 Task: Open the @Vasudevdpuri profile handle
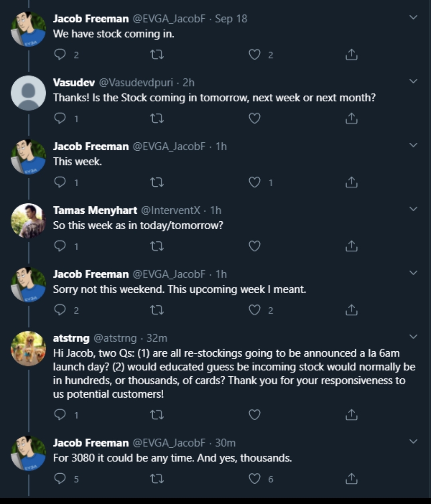click(136, 83)
